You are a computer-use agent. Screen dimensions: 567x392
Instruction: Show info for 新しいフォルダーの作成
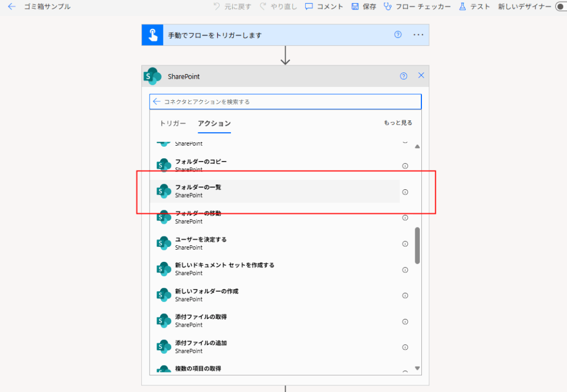405,296
